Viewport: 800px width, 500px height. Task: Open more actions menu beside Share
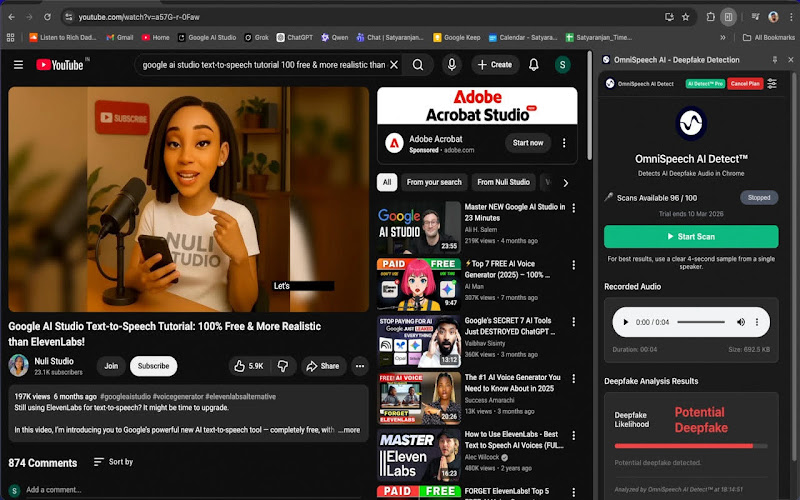point(360,366)
